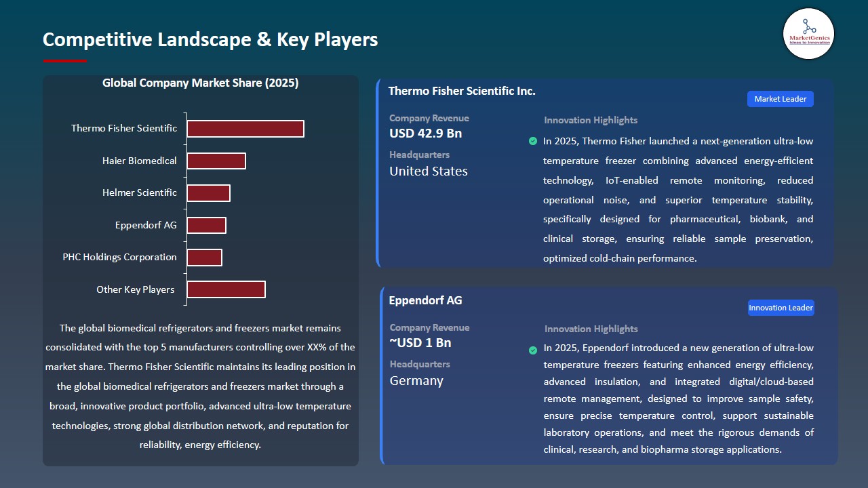Click the Eppendorf AG card heading

[x=425, y=300]
